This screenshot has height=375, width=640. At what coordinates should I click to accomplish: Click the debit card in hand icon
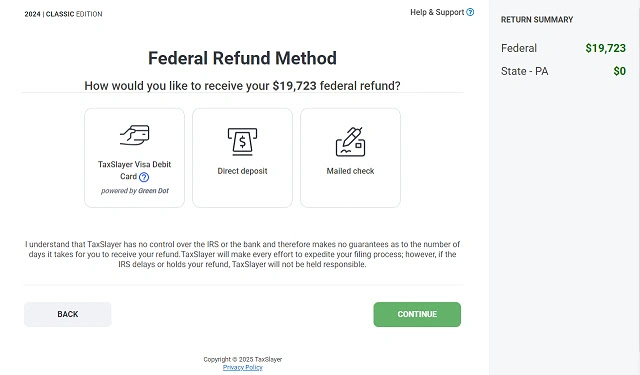point(135,135)
